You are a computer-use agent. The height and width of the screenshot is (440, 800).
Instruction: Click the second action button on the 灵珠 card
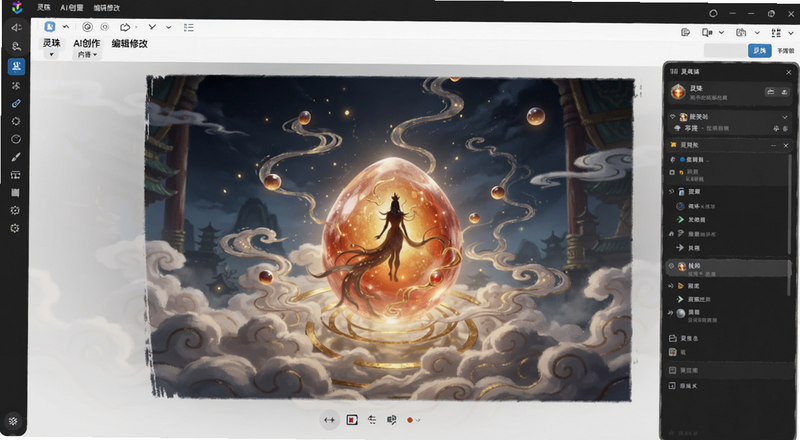pos(784,92)
